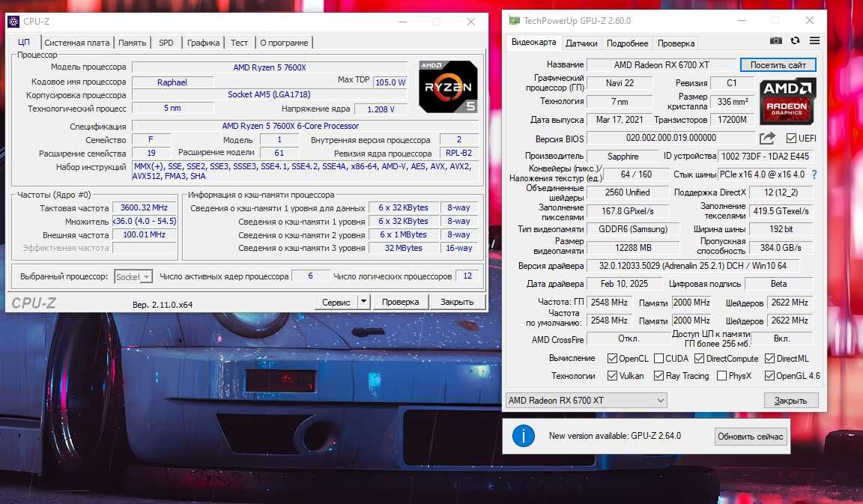Open the Датчики tab in GPU-Z
This screenshot has height=504, width=863.
pyautogui.click(x=581, y=43)
